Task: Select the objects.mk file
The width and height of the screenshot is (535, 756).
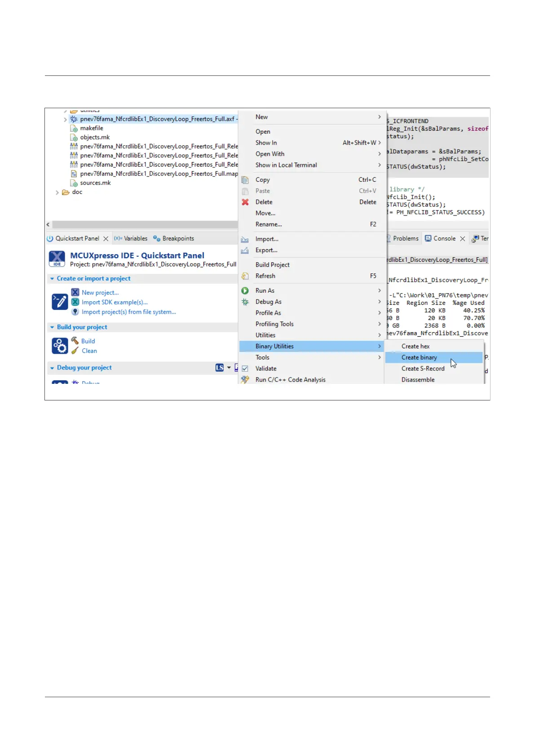Action: [95, 137]
